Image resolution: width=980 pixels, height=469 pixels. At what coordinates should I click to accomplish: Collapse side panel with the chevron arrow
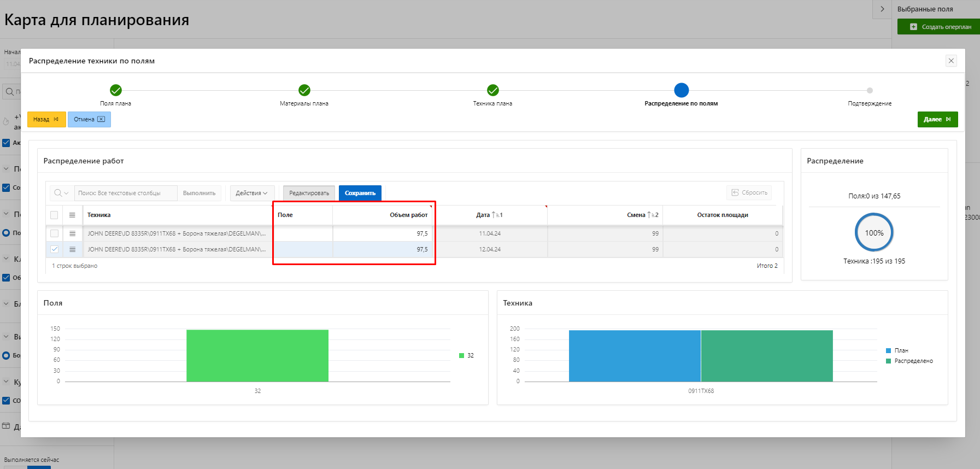pyautogui.click(x=882, y=9)
